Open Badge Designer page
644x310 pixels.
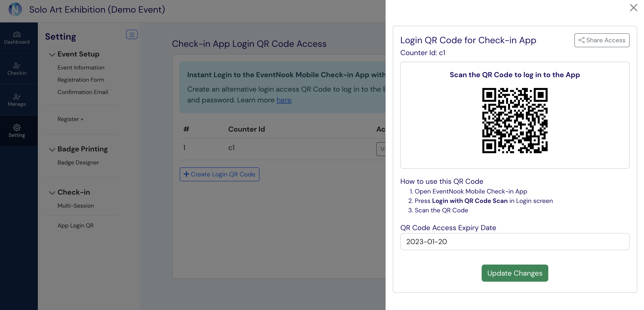point(78,163)
